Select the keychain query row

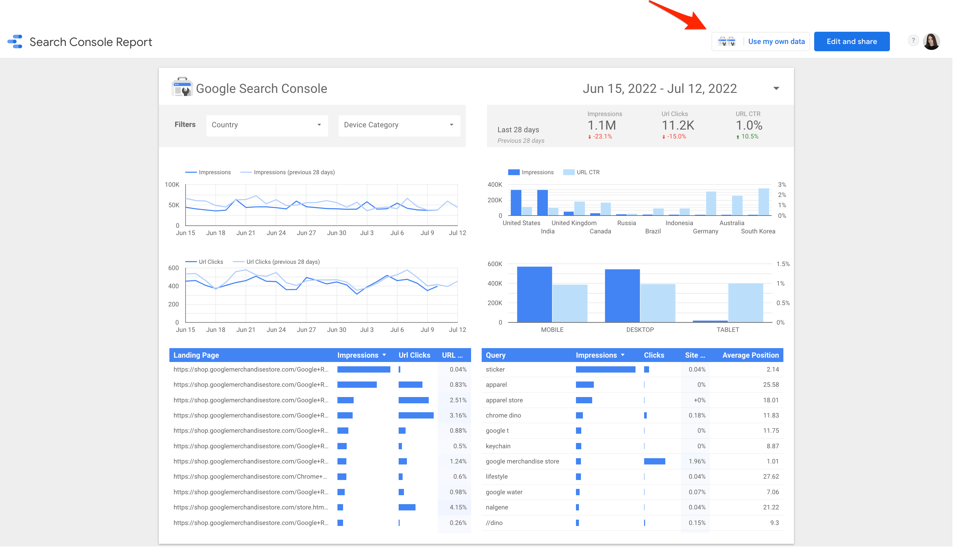632,446
